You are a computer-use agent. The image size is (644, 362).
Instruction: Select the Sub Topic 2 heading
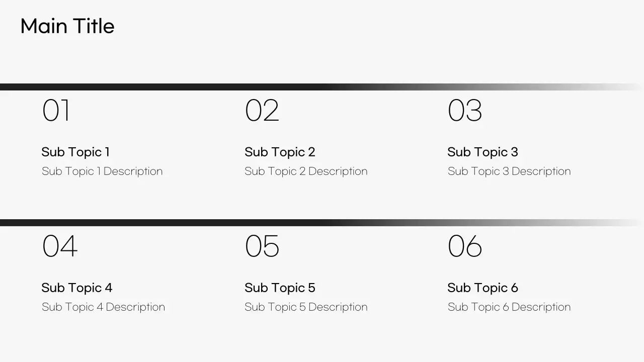point(280,152)
